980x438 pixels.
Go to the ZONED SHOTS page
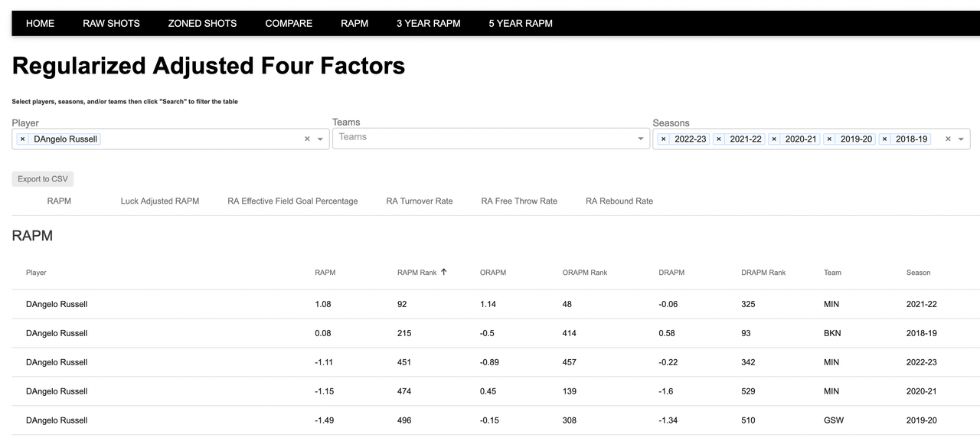pyautogui.click(x=202, y=23)
